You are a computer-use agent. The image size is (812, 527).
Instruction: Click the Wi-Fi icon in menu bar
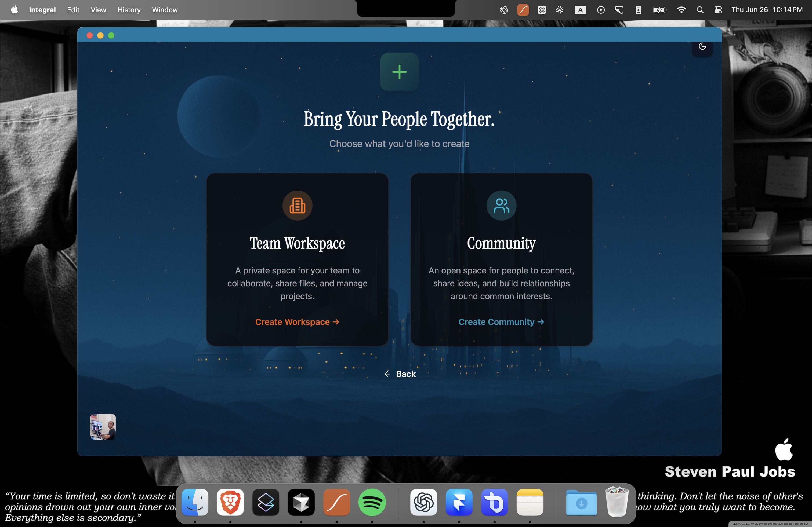click(681, 10)
